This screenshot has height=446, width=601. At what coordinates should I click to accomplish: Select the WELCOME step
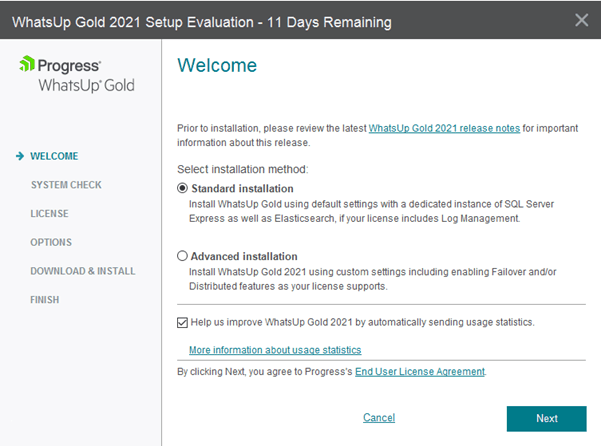pyautogui.click(x=54, y=156)
